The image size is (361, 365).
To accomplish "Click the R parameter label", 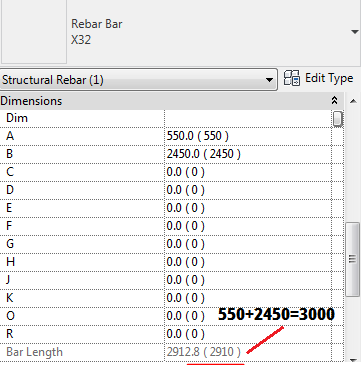I will click(10, 334).
